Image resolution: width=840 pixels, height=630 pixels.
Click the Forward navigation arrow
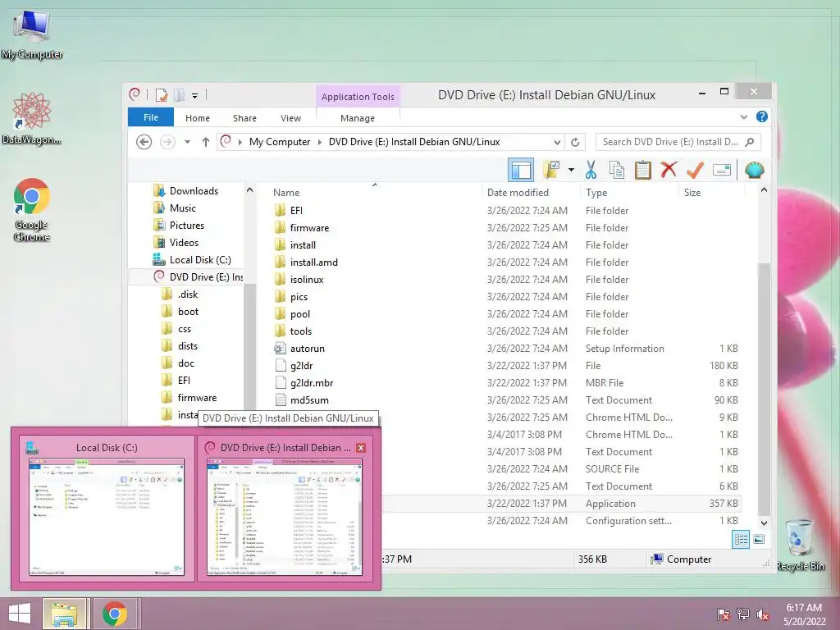167,142
